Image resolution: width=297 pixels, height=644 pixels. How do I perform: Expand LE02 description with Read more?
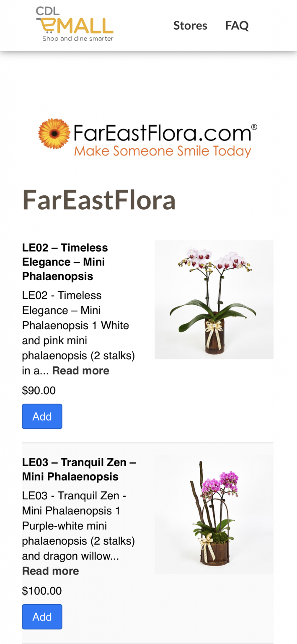coord(80,371)
